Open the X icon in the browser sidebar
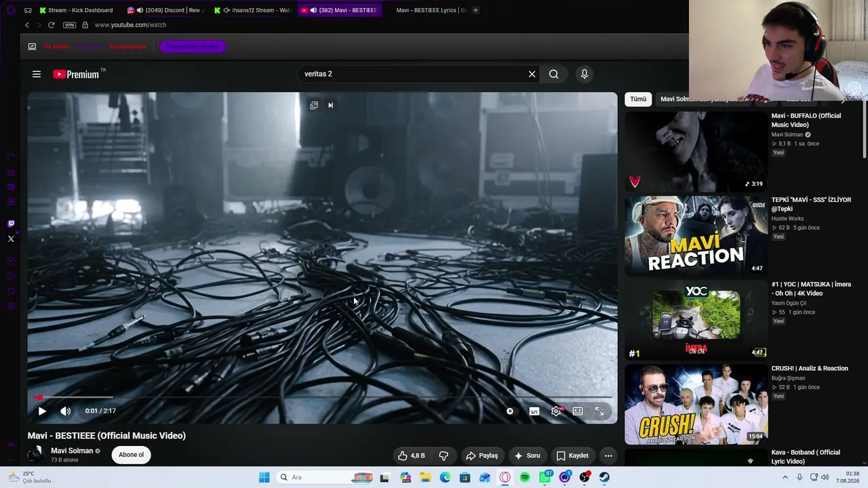 [x=11, y=239]
